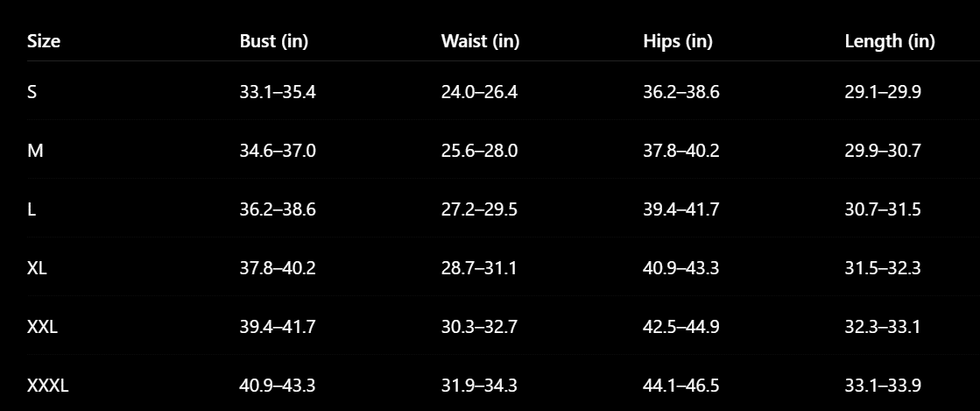Click the XXL size row label
The width and height of the screenshot is (980, 411).
tap(43, 327)
